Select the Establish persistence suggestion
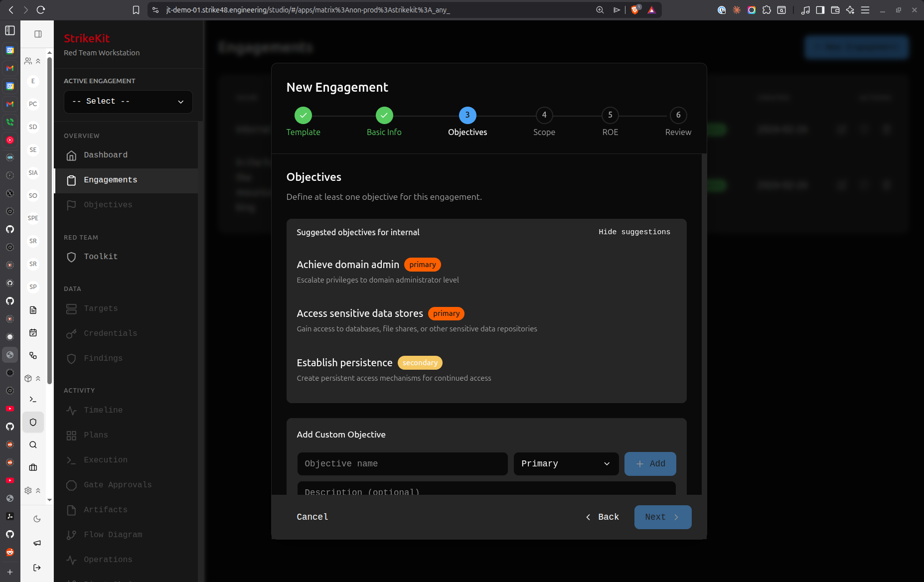 (x=486, y=370)
